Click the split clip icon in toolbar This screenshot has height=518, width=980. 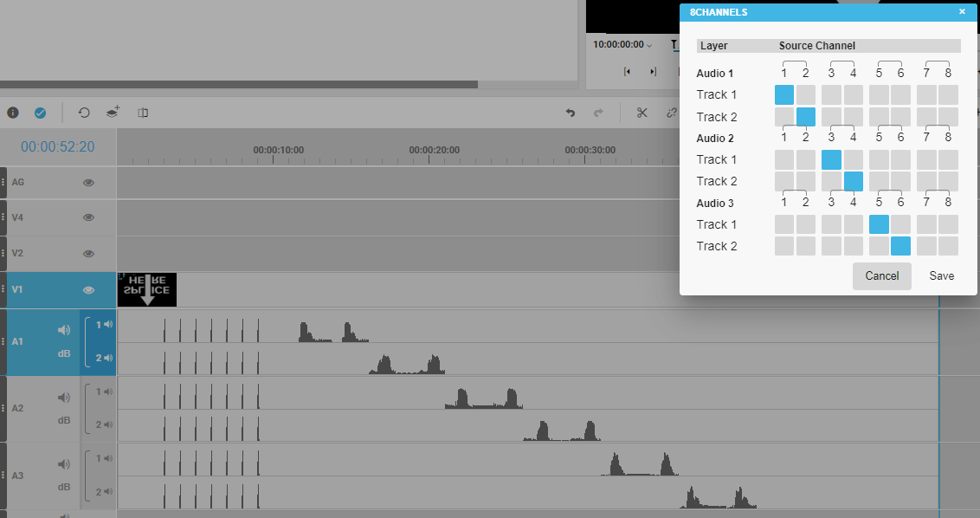(x=143, y=113)
